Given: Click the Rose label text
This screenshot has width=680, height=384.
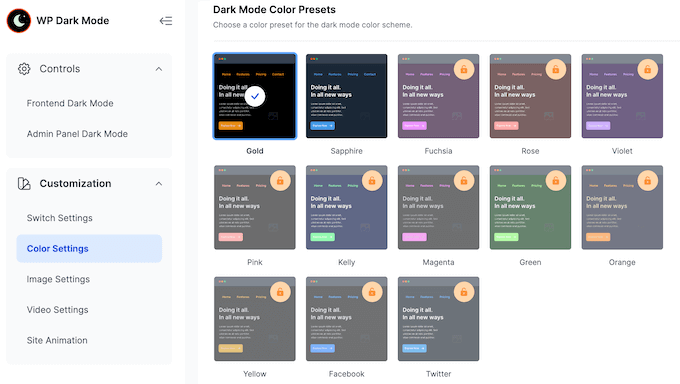Looking at the screenshot, I should 530,151.
